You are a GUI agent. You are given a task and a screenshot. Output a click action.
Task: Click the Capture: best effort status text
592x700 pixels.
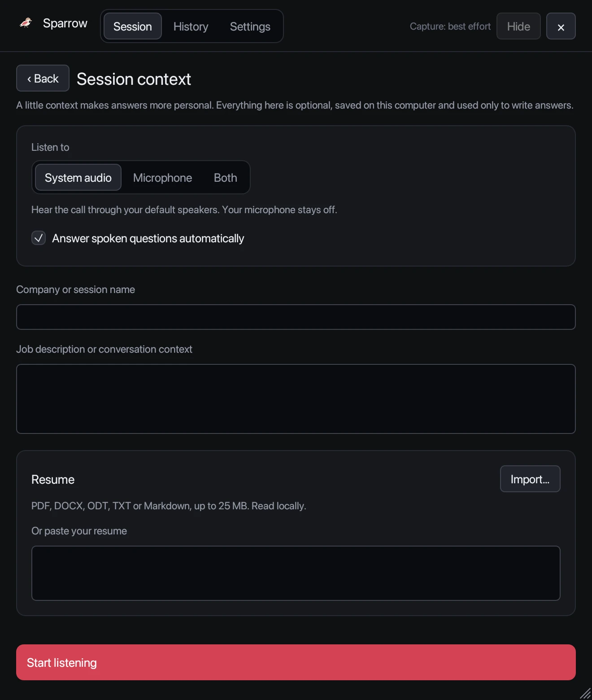click(x=450, y=26)
